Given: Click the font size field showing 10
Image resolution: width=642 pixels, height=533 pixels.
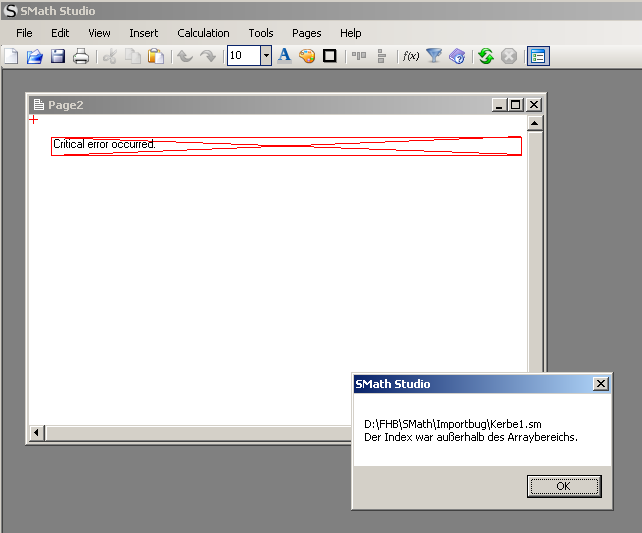Looking at the screenshot, I should point(243,56).
